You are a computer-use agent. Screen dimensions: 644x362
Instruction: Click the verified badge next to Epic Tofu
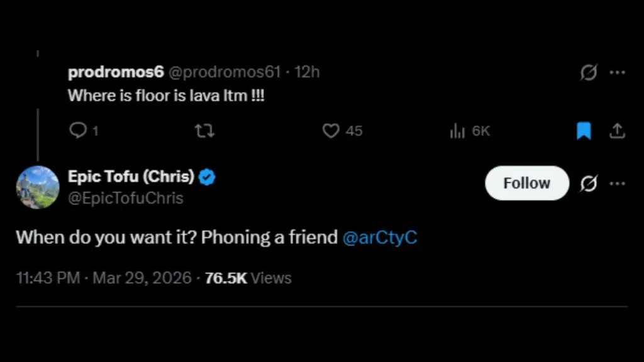(x=206, y=177)
